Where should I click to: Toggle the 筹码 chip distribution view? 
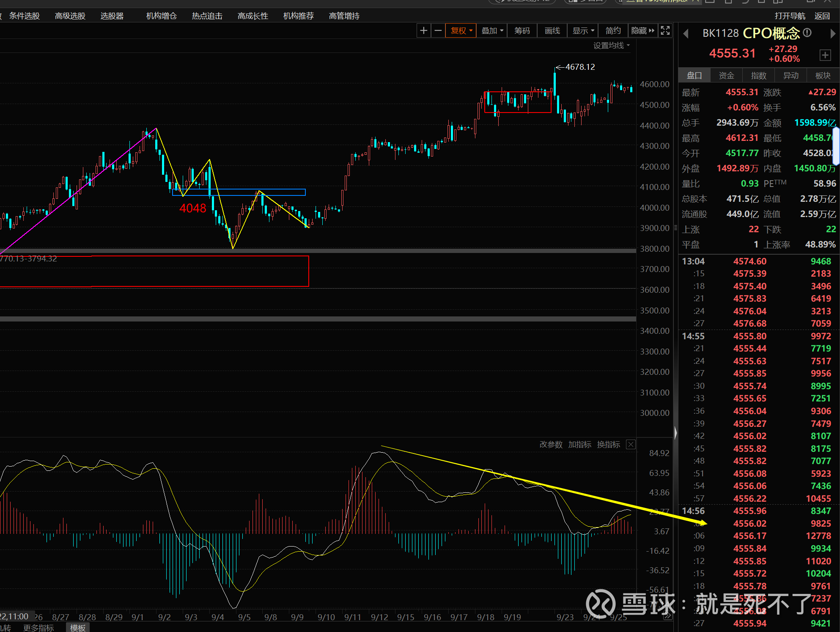click(x=522, y=30)
